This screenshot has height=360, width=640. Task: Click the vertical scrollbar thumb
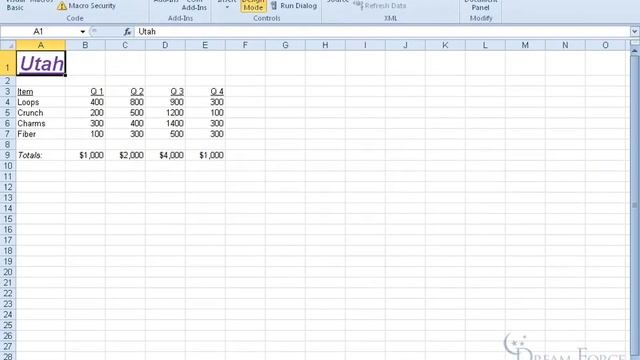pos(635,206)
